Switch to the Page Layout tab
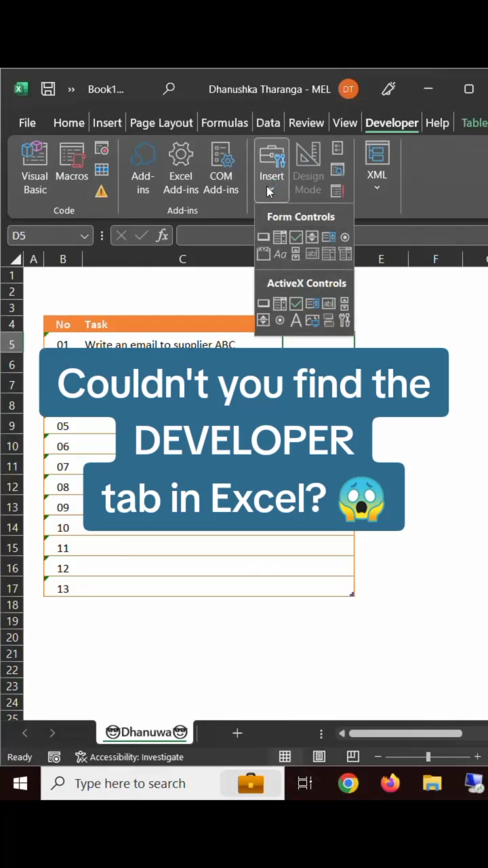 coord(161,123)
